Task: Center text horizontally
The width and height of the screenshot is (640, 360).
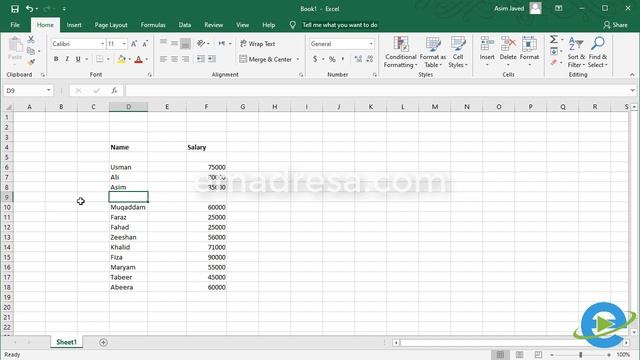Action: coord(174,59)
